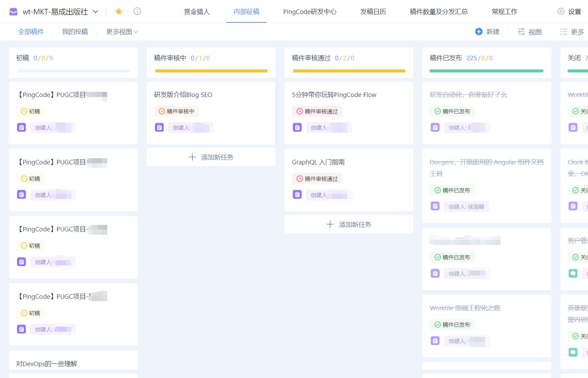Screen dimensions: 588x378
Task: Click status tag on 5分钟带你玩转PingCode Flow card
Action: coord(317,111)
